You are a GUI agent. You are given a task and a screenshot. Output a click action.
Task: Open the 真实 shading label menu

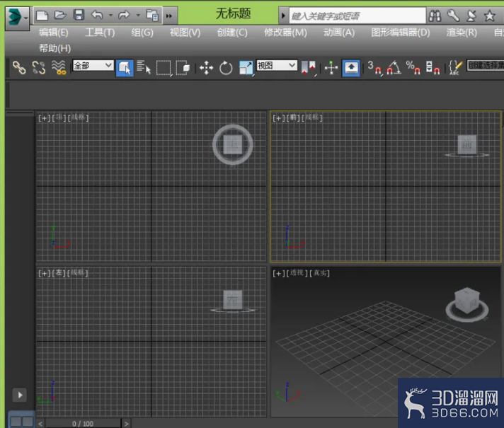[319, 273]
